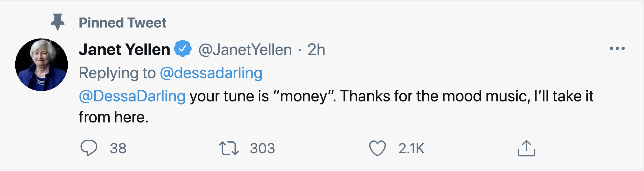
Task: Click the "Pinned Tweet" label
Action: (x=122, y=23)
